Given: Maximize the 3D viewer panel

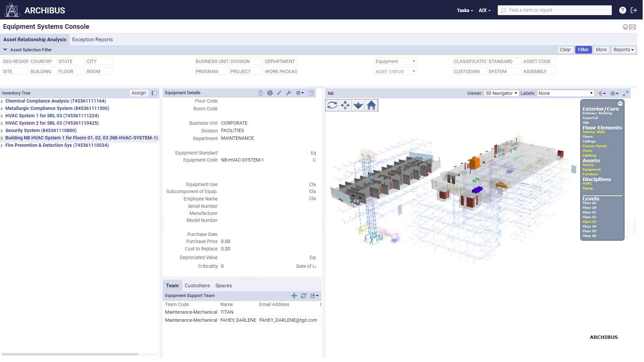Looking at the screenshot, I should (626, 94).
